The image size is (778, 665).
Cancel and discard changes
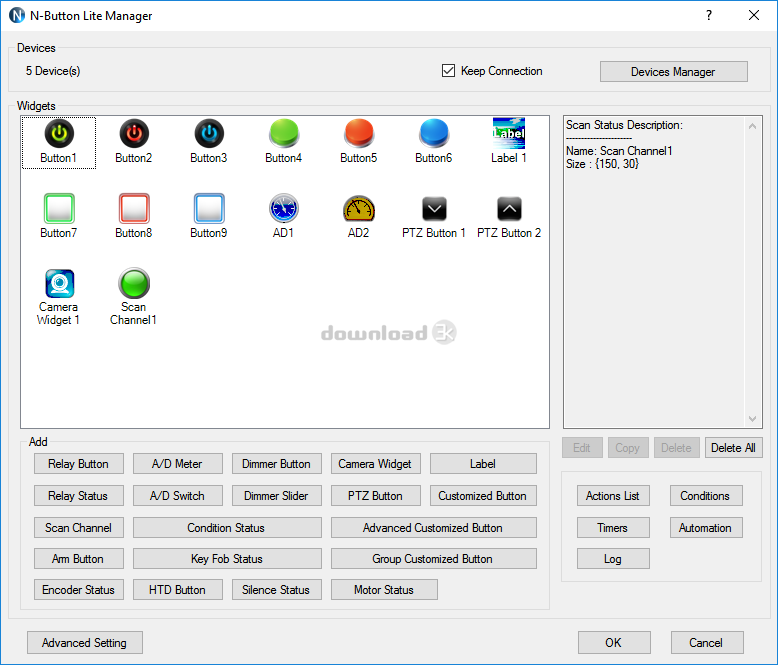707,643
